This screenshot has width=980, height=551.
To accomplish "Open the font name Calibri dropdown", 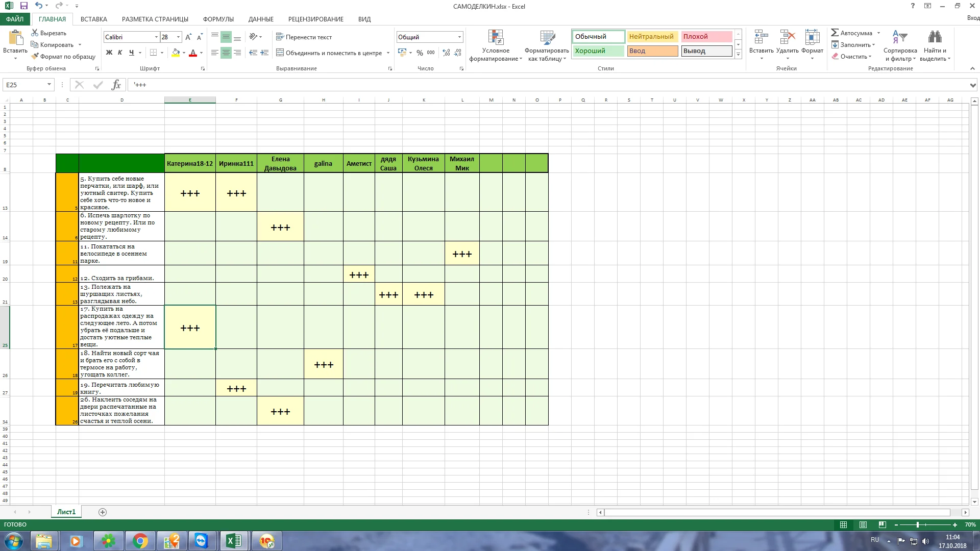I will (x=156, y=37).
